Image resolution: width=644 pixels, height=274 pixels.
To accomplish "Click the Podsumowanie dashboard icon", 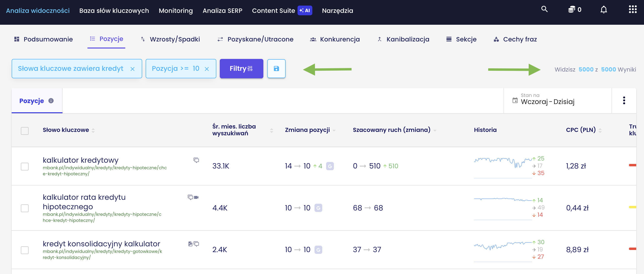I will (17, 39).
